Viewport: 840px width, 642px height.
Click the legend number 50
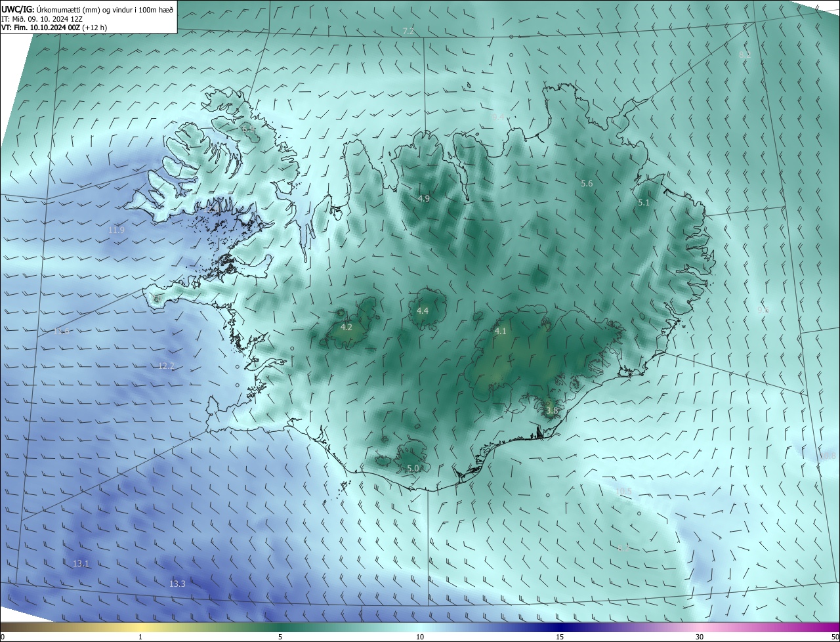pyautogui.click(x=834, y=637)
